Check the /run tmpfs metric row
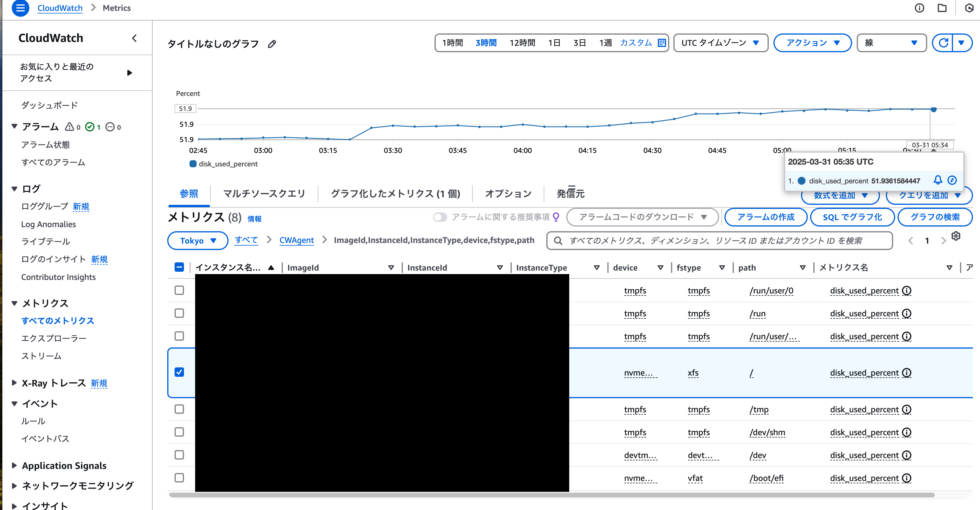980x510 pixels. click(179, 313)
